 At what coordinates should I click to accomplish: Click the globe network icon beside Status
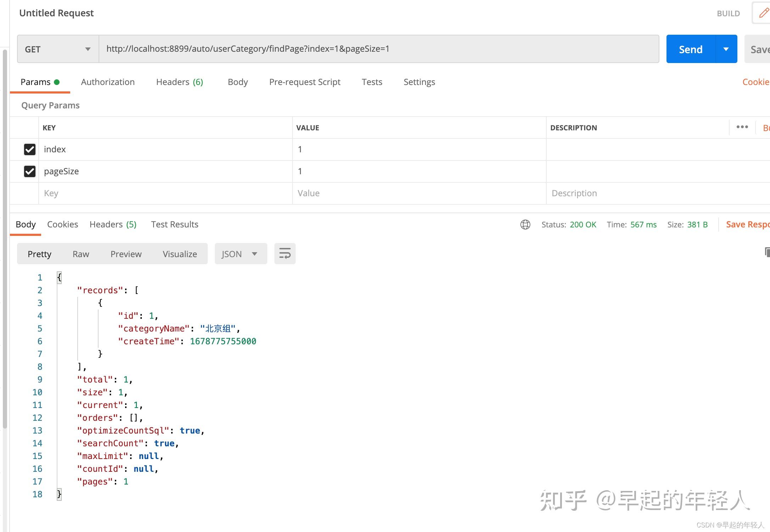click(x=525, y=225)
